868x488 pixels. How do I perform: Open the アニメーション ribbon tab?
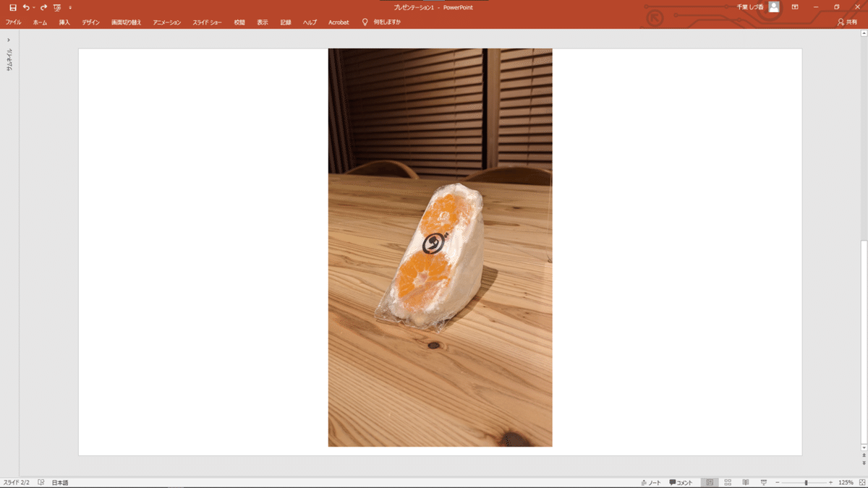pos(167,22)
